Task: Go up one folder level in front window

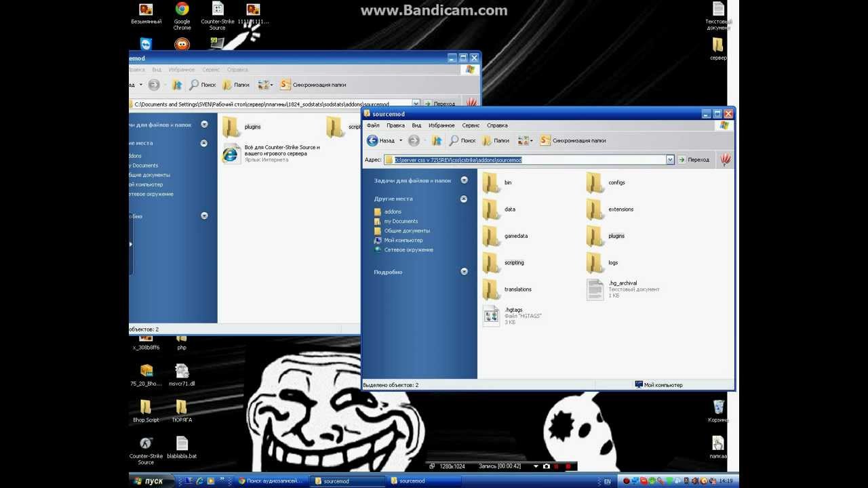Action: click(x=437, y=140)
